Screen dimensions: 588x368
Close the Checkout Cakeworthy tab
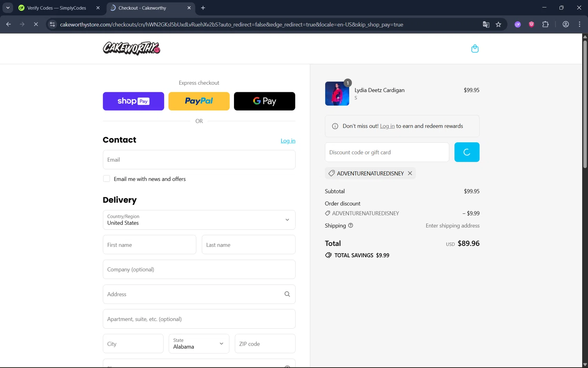tap(189, 8)
